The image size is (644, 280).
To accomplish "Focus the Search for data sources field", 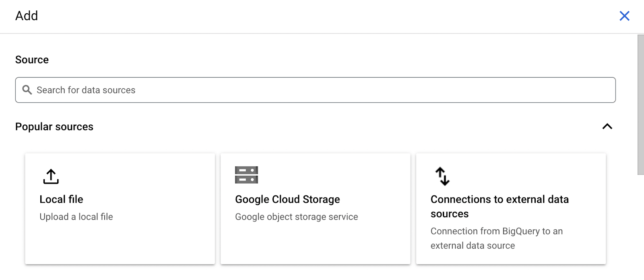I will pos(316,90).
